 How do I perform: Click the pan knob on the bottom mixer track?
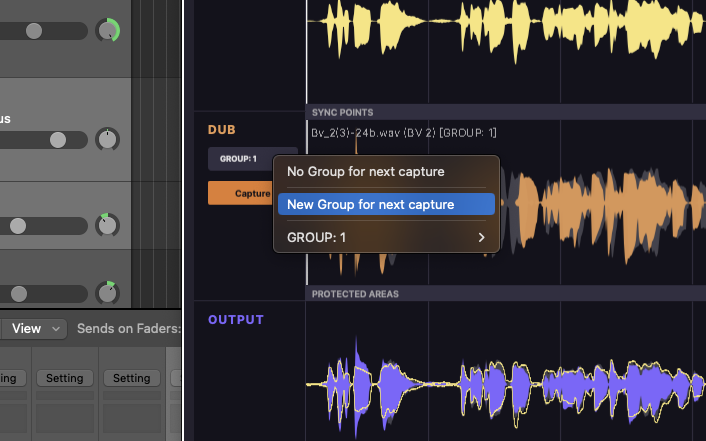pyautogui.click(x=107, y=293)
